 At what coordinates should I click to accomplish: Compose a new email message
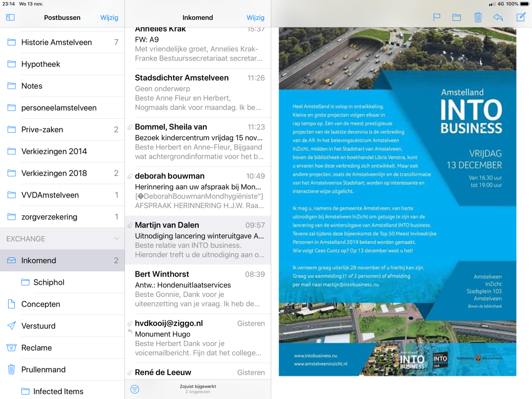(521, 18)
